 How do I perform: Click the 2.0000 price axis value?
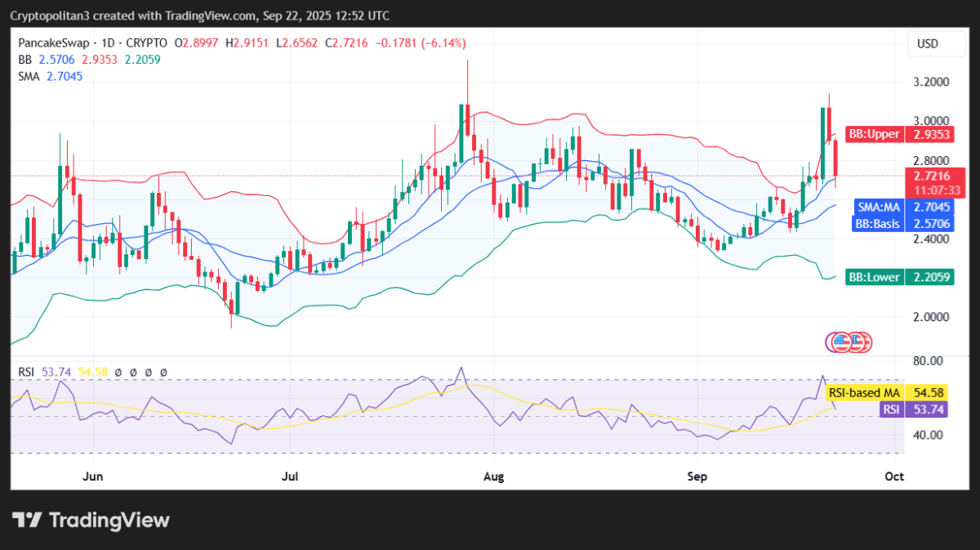pos(929,317)
